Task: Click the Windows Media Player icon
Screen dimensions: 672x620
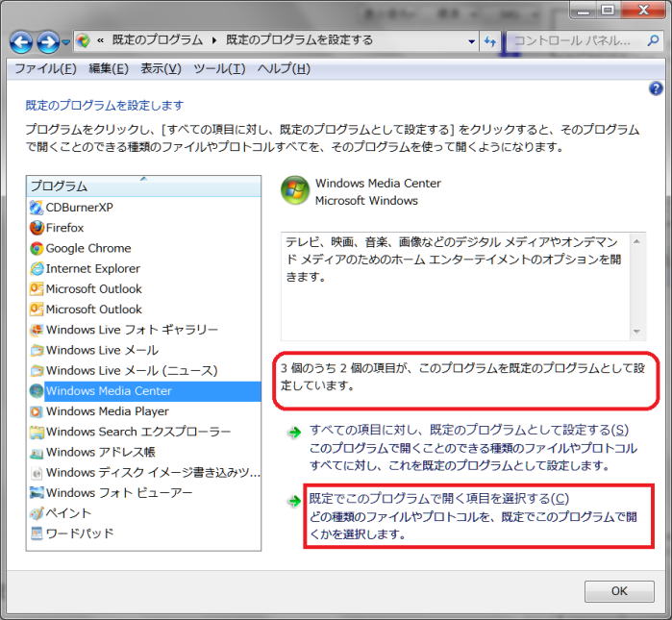Action: coord(37,411)
